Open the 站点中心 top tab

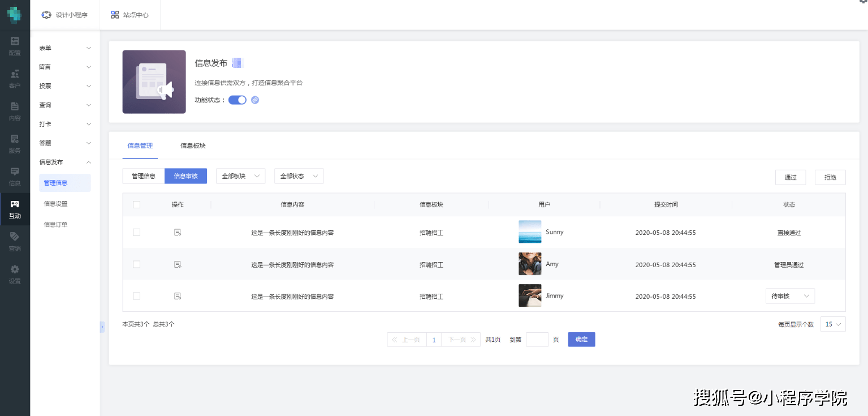130,15
